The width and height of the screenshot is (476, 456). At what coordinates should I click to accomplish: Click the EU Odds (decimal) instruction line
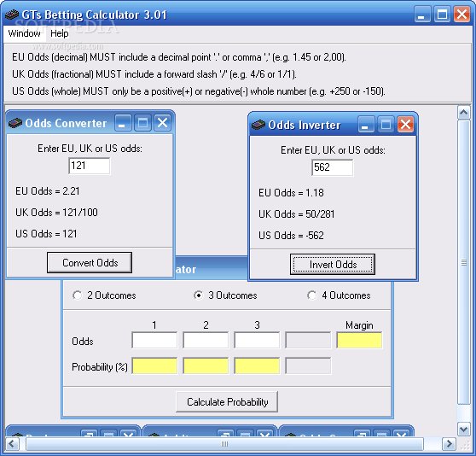tap(179, 57)
